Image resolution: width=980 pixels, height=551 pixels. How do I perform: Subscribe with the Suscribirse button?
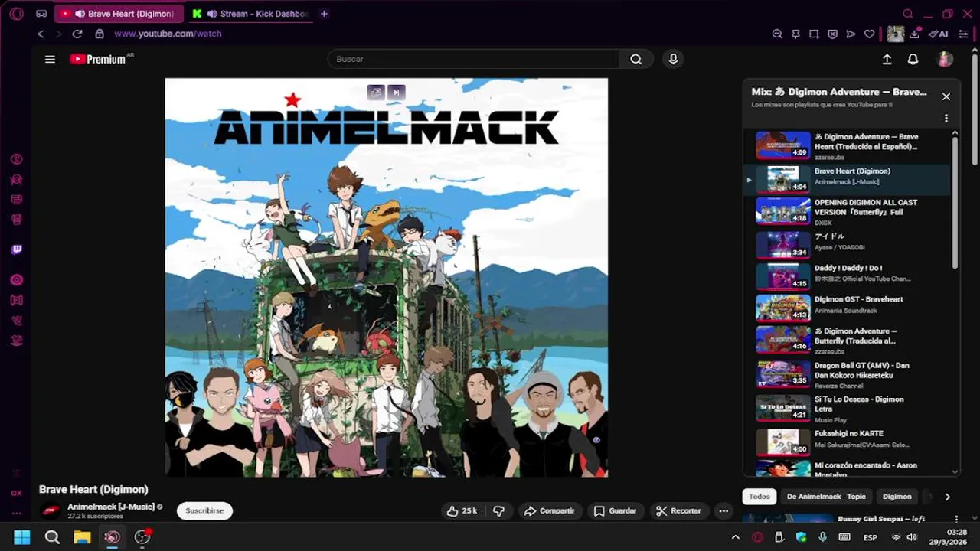pyautogui.click(x=204, y=510)
